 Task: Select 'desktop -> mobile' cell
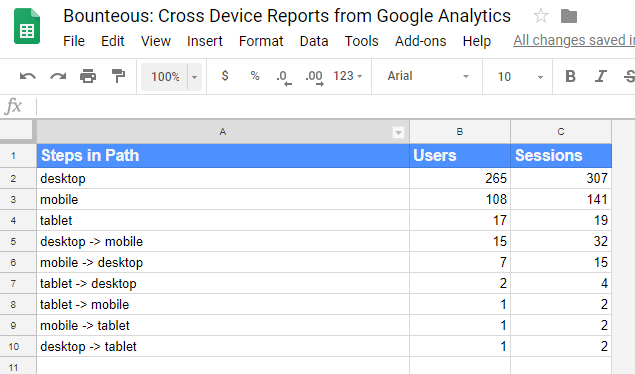[223, 242]
